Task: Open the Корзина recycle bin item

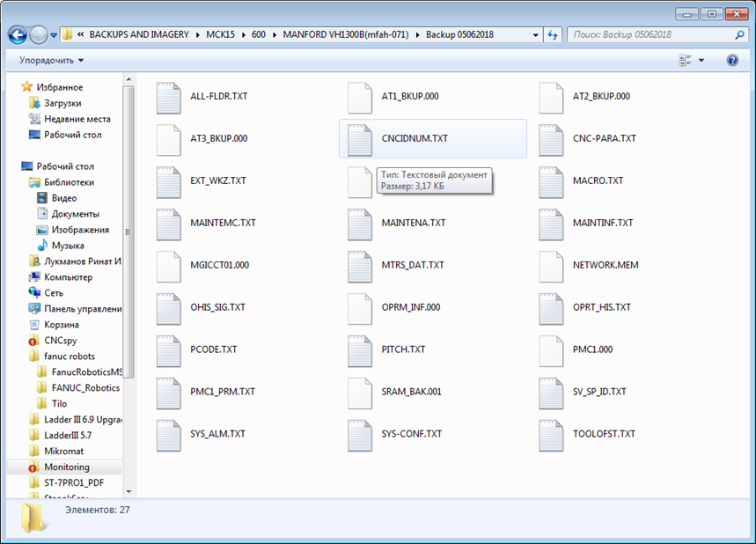Action: click(62, 324)
